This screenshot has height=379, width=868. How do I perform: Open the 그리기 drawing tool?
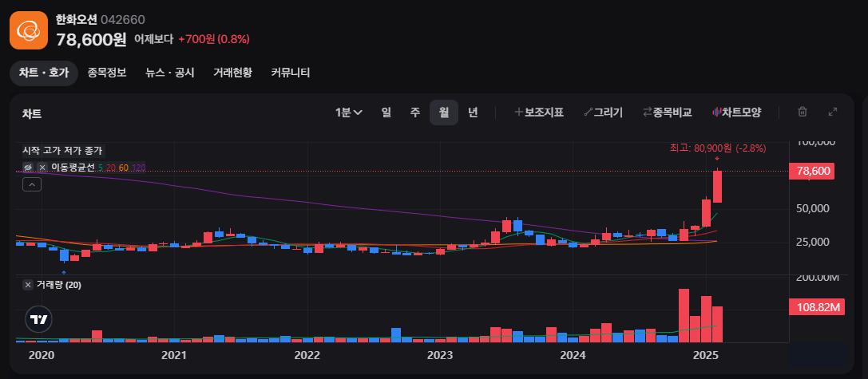(603, 113)
